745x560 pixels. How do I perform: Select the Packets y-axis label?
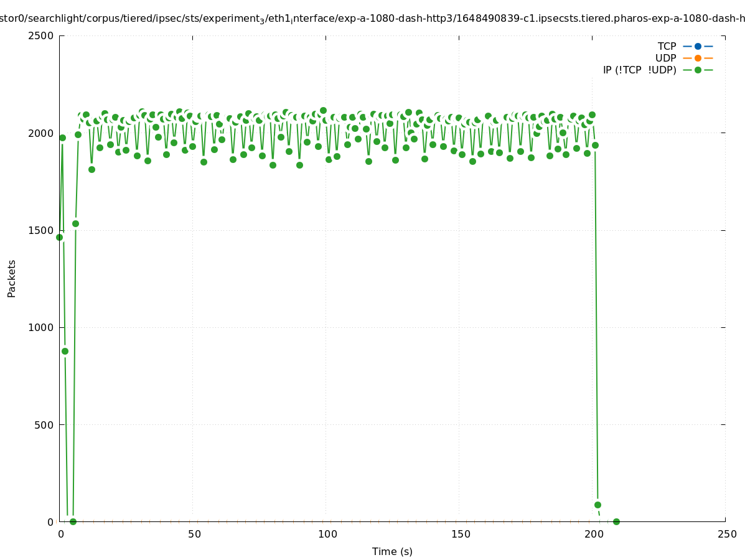(12, 278)
